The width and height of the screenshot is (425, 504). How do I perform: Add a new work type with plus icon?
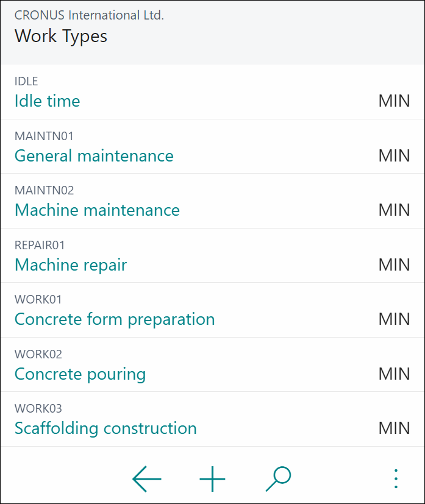[212, 478]
